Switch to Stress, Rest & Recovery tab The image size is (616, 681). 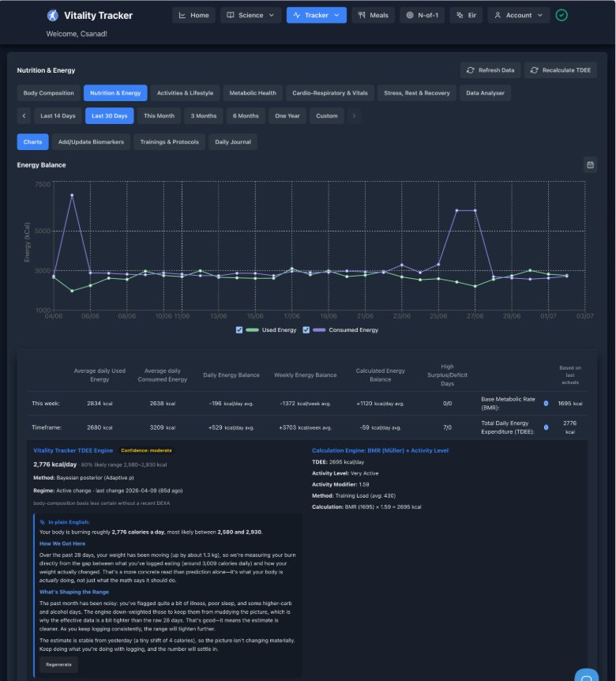coord(417,93)
